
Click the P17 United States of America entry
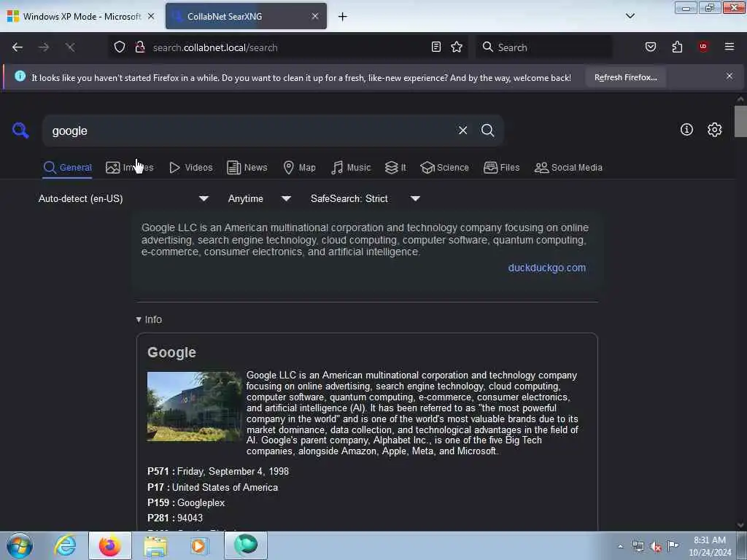[x=212, y=488]
